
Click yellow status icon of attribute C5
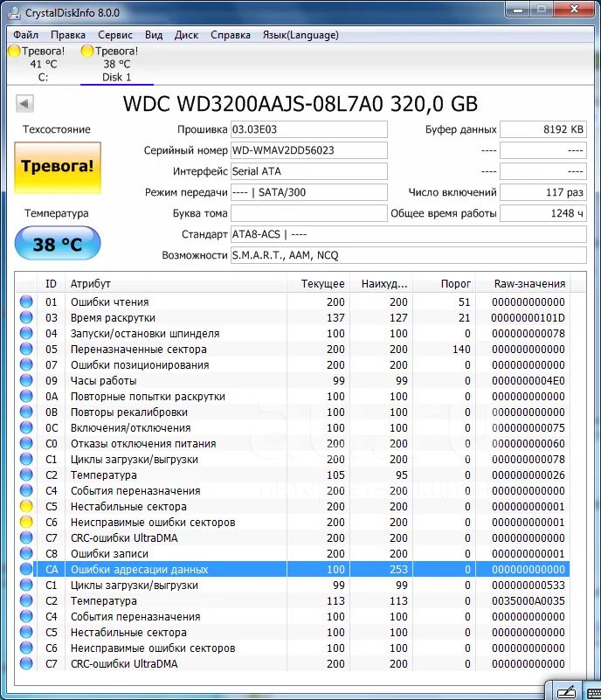[x=26, y=507]
